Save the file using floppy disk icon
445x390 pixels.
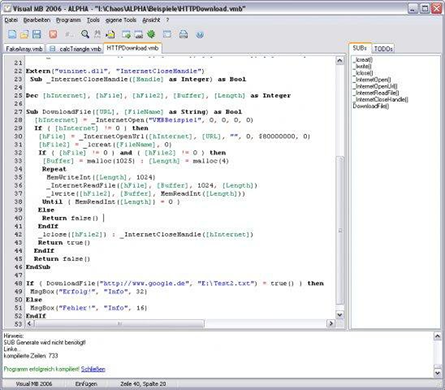coord(36,34)
